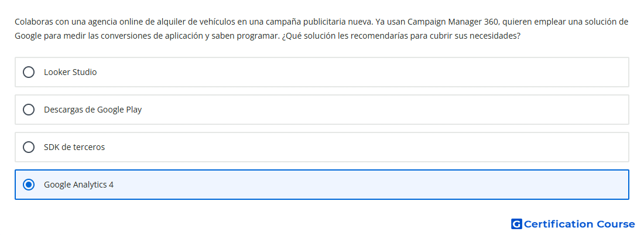Click the SDK de terceros label text
Image resolution: width=644 pixels, height=235 pixels.
click(74, 147)
